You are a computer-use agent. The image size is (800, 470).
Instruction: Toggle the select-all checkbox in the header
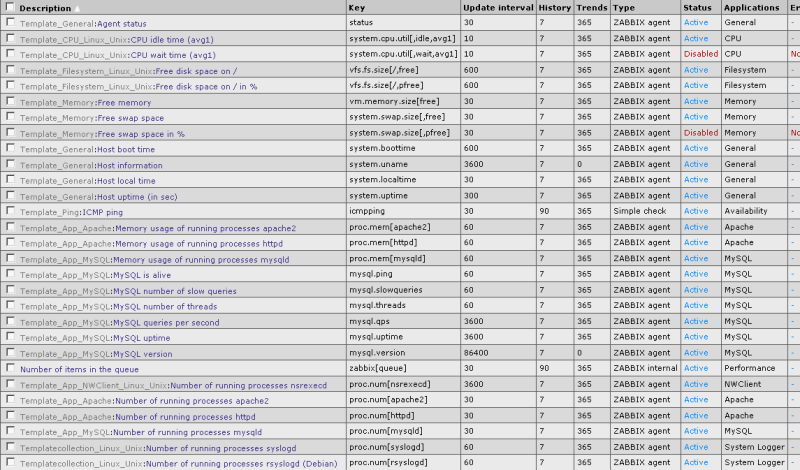(x=10, y=7)
